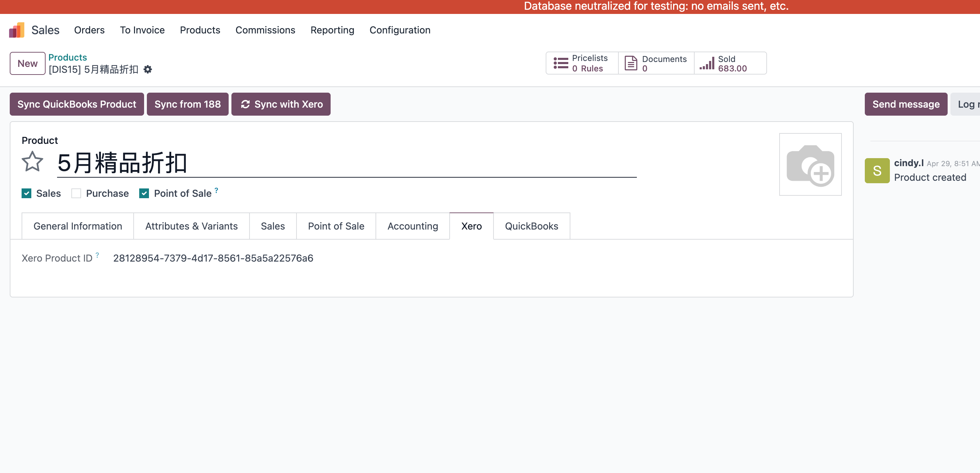980x473 pixels.
Task: Click the 'Product created' log message
Action: coord(930,178)
